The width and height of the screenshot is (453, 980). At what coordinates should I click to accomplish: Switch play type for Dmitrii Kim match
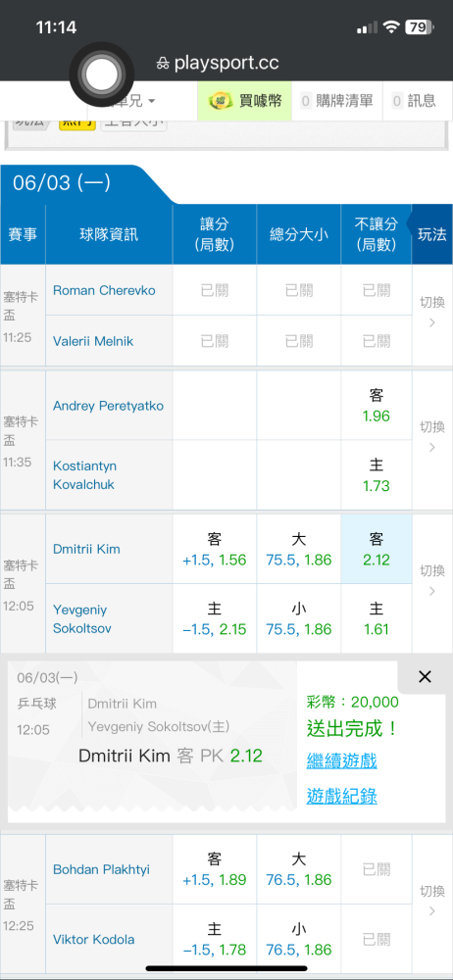click(431, 580)
